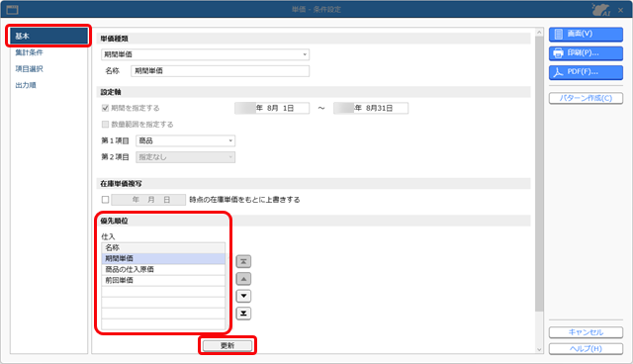Click the vertical scrollbar thumb
Viewport: 633px width, 364px height.
click(539, 173)
